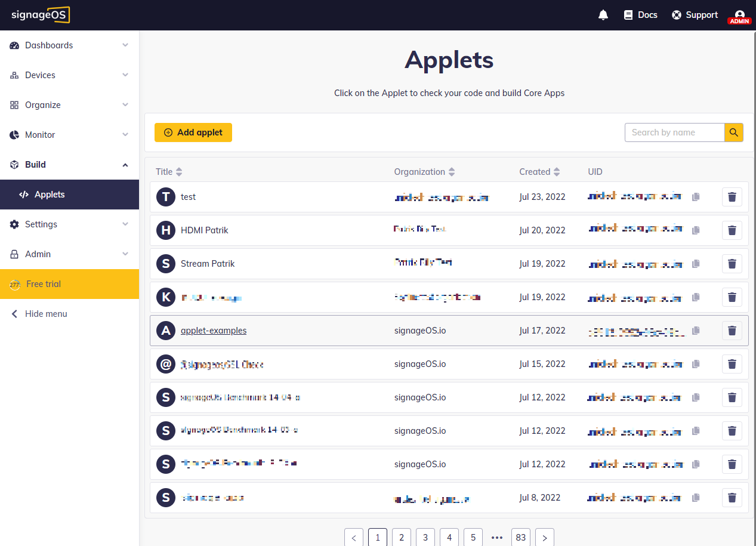Viewport: 756px width, 546px height.
Task: Type in the Search by name field
Action: 674,132
